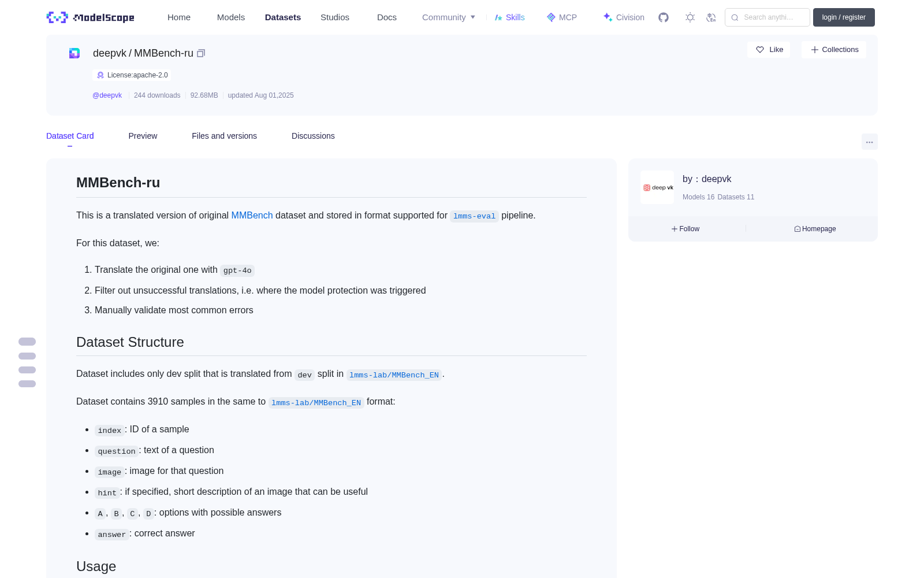Click the login / register button
This screenshot has height=578, width=924.
(844, 17)
